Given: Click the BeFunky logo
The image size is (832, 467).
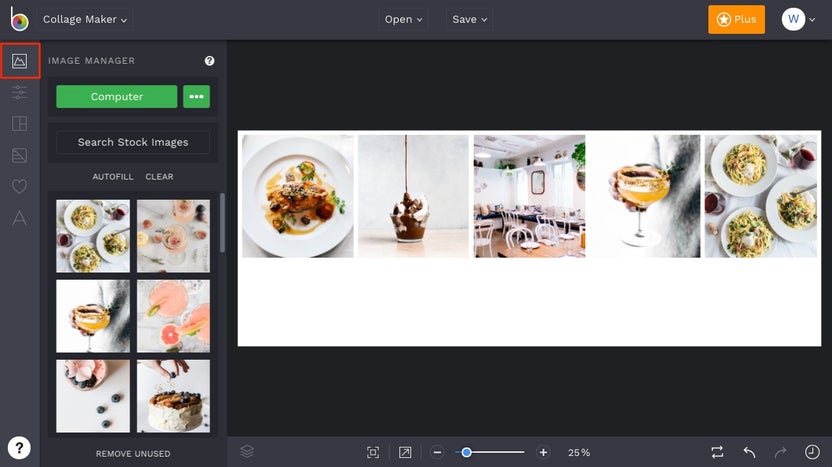Looking at the screenshot, I should (x=19, y=19).
